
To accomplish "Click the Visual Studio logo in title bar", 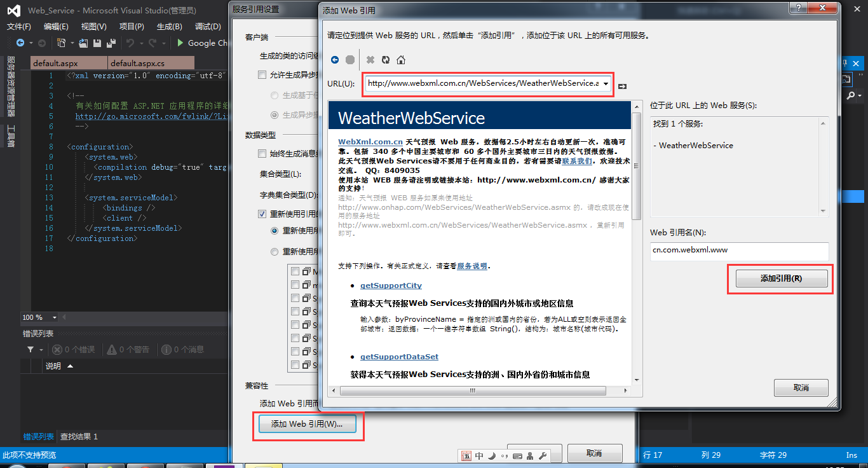I will pos(13,10).
